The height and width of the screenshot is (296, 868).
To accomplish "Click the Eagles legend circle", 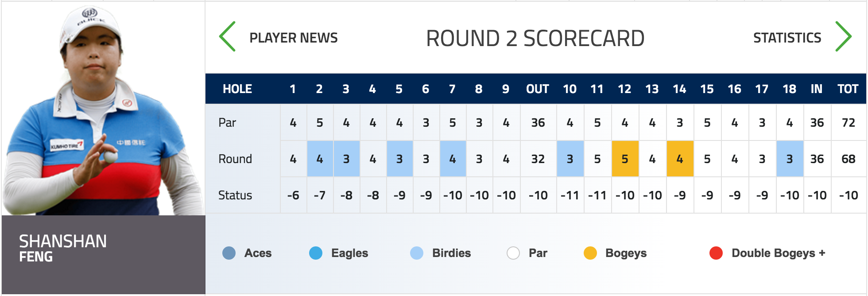I will tap(316, 253).
